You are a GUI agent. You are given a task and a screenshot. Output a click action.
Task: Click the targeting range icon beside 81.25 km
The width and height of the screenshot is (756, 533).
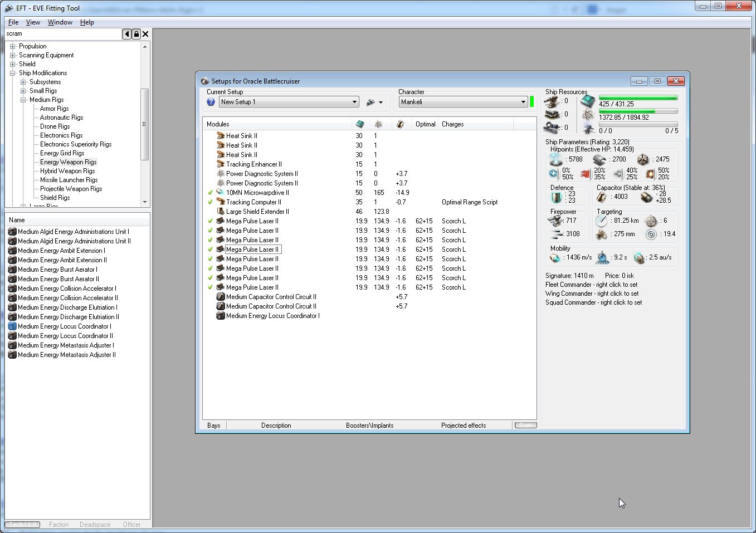602,221
